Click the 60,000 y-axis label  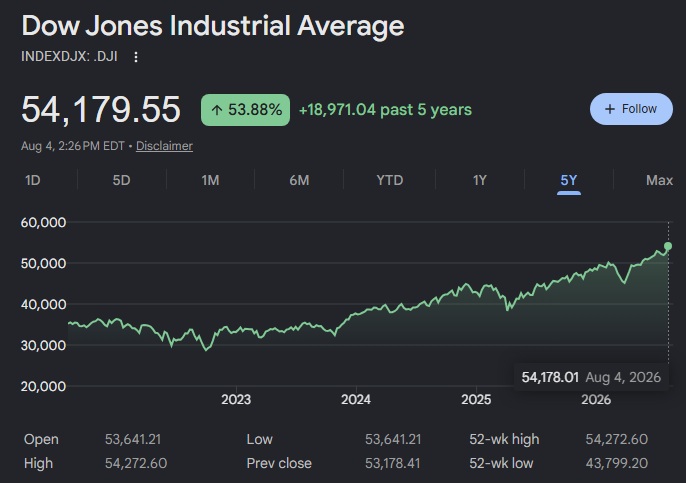43,222
